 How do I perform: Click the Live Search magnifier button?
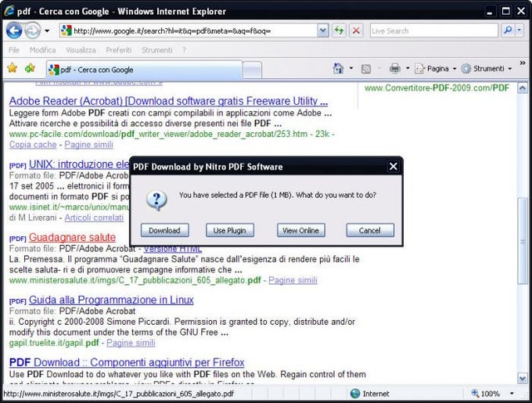coord(508,31)
